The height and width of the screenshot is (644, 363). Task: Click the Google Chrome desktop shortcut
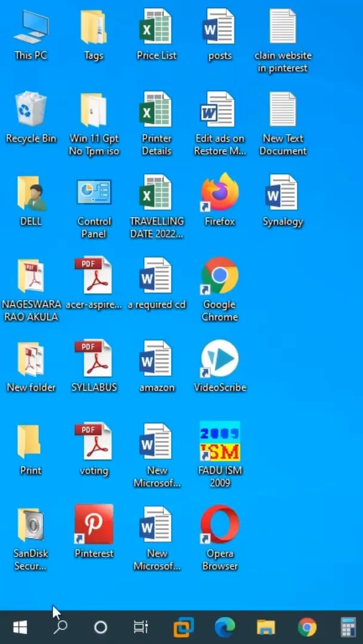tap(220, 275)
